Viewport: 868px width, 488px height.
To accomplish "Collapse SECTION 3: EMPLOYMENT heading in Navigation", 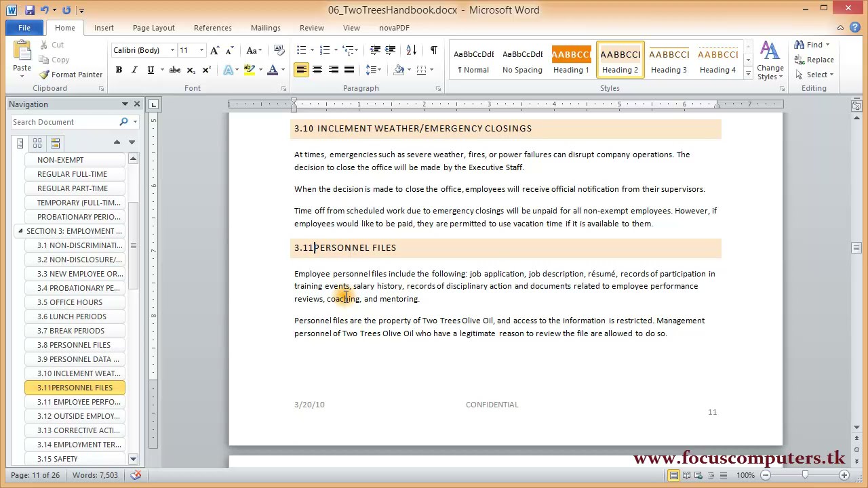I will [20, 231].
